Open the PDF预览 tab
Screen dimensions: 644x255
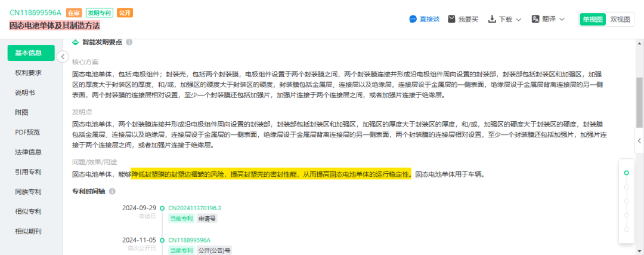point(27,132)
